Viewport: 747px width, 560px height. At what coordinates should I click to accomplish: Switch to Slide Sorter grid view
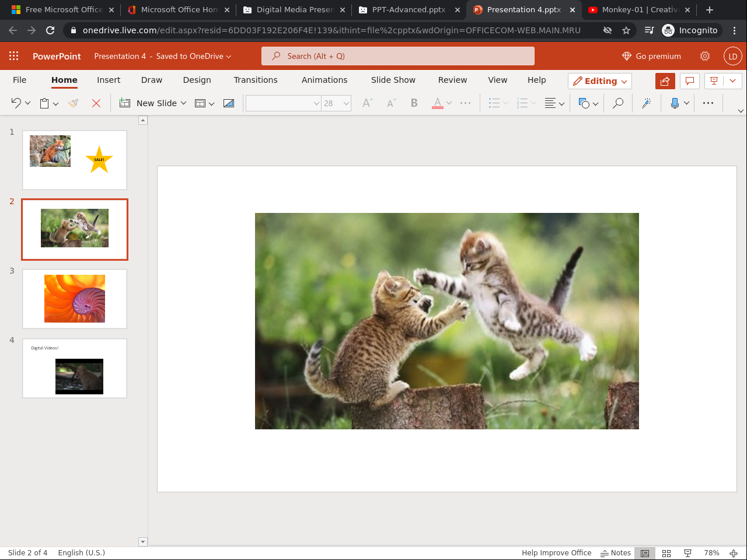tap(666, 553)
